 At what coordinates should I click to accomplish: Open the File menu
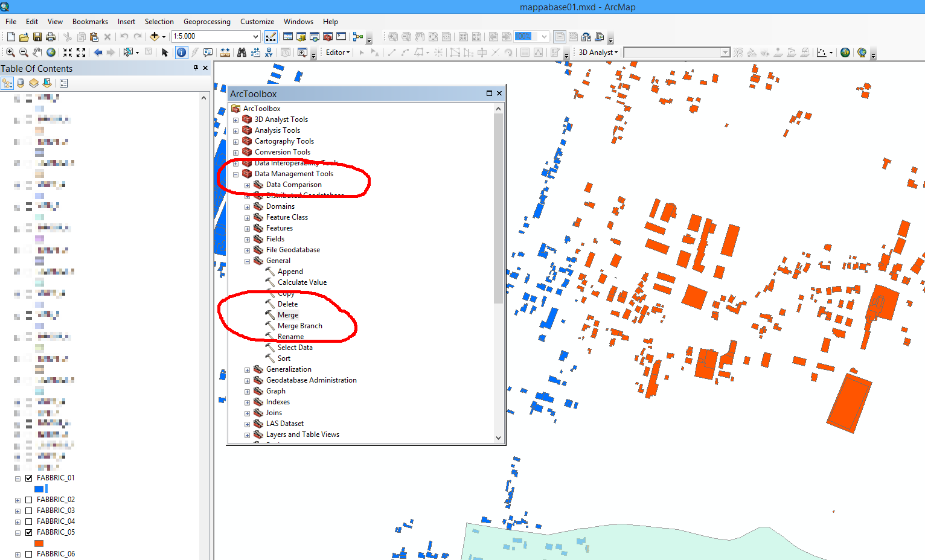[x=11, y=21]
